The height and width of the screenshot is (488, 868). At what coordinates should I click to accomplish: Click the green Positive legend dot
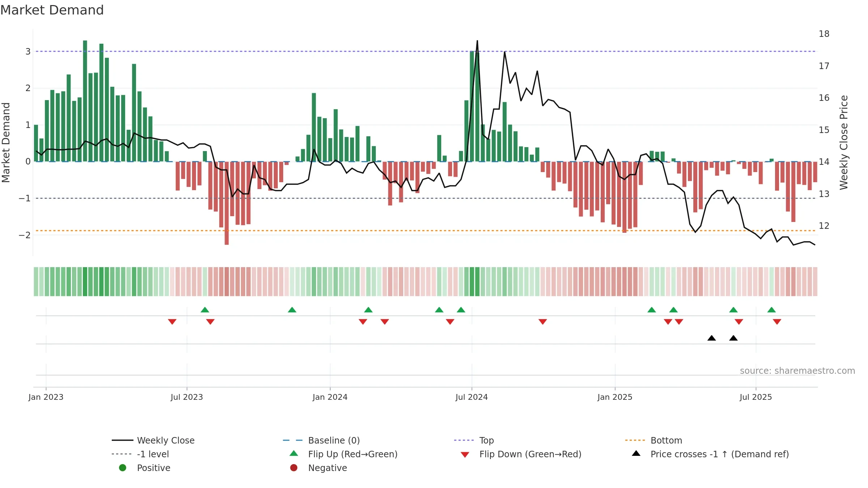click(x=123, y=468)
